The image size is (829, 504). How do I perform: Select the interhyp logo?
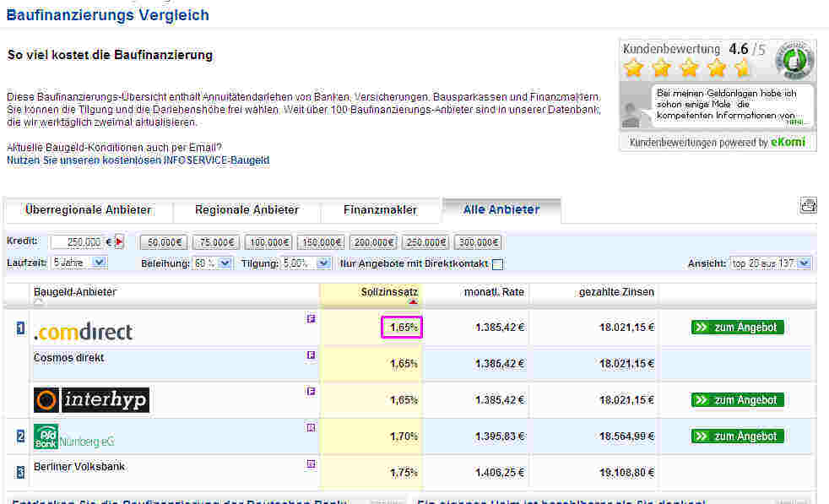click(x=91, y=400)
